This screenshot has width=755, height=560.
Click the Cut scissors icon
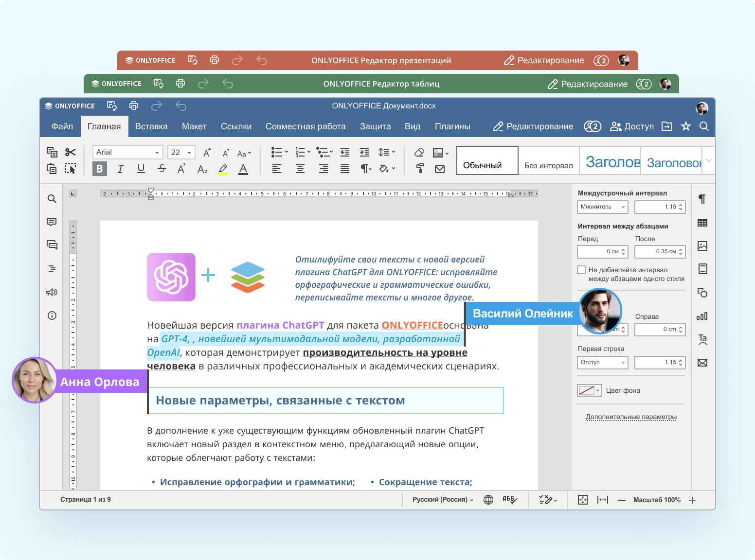point(71,152)
